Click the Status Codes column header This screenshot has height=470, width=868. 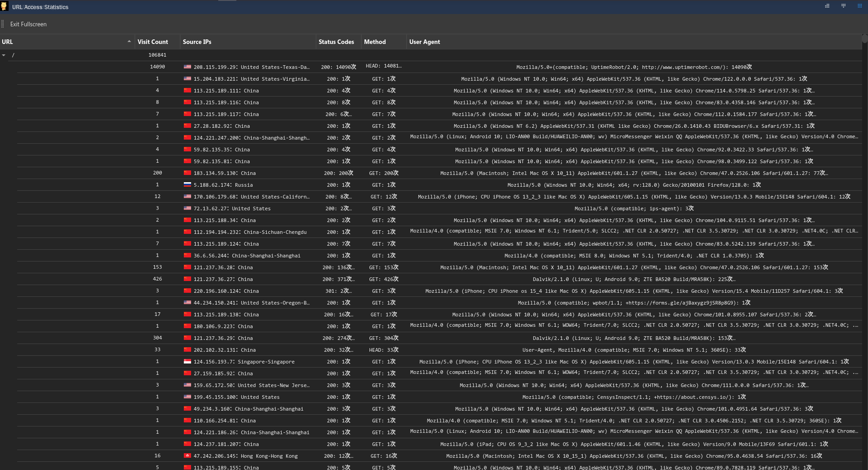(x=336, y=42)
